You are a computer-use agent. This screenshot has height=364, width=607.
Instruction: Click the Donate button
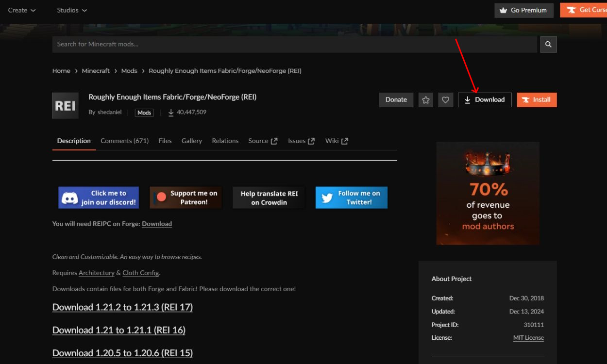(x=396, y=99)
